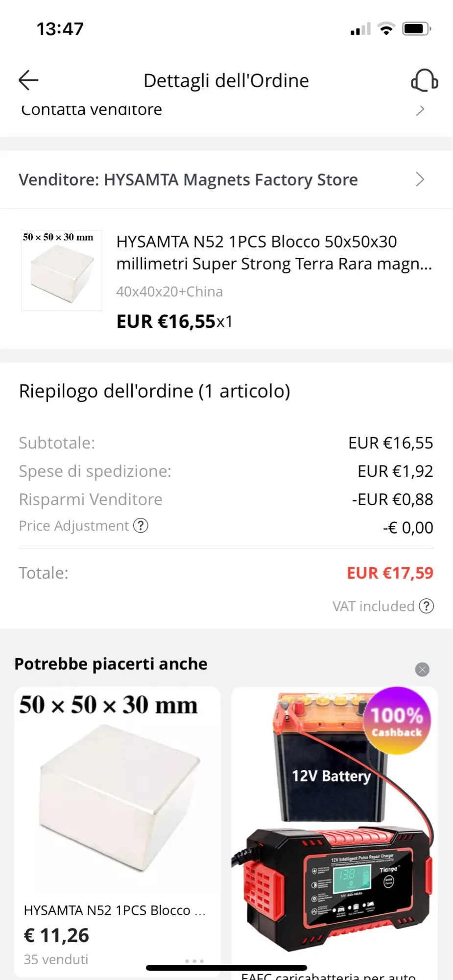
Task: Tap the back arrow icon
Action: click(x=28, y=80)
